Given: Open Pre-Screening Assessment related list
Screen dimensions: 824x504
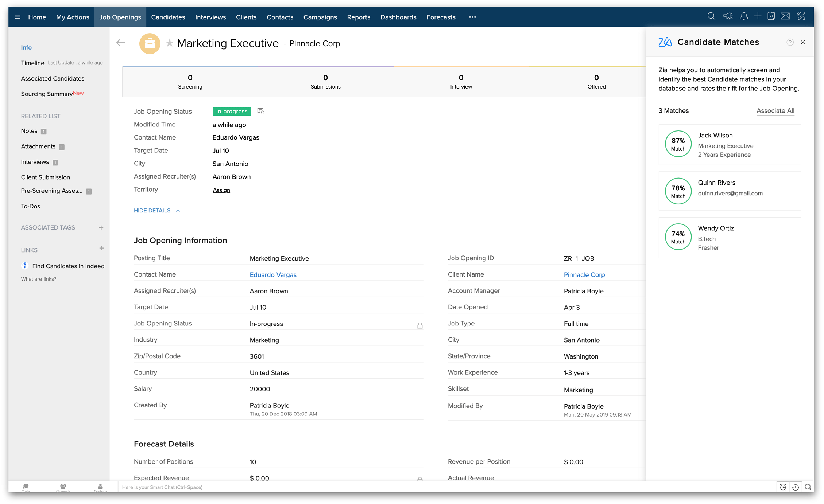Looking at the screenshot, I should [x=52, y=191].
